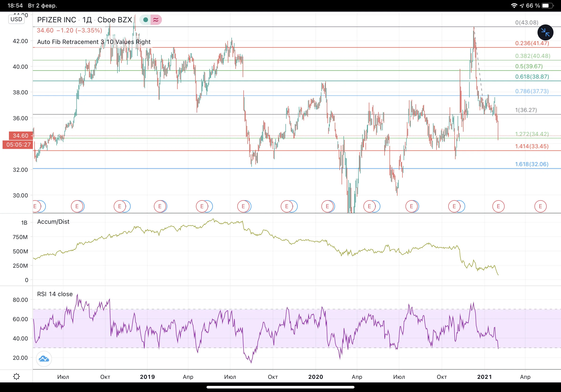561x392 pixels.
Task: Open the upcoming earnings marker after April 2021
Action: 541,207
